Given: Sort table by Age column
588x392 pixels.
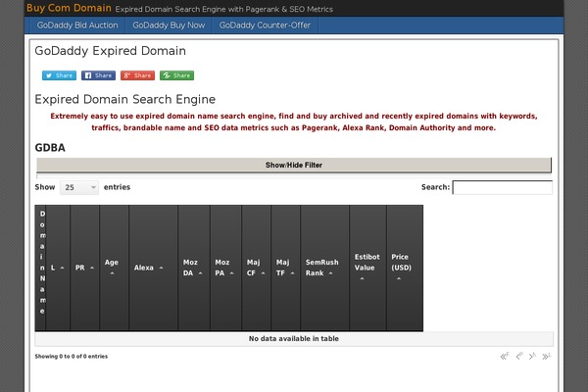Looking at the screenshot, I should [115, 268].
